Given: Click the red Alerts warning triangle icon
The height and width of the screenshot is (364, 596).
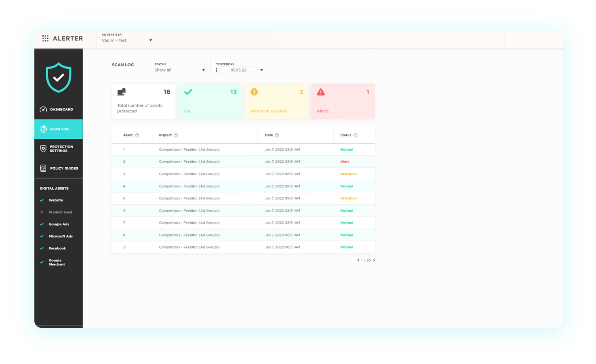Looking at the screenshot, I should click(321, 92).
